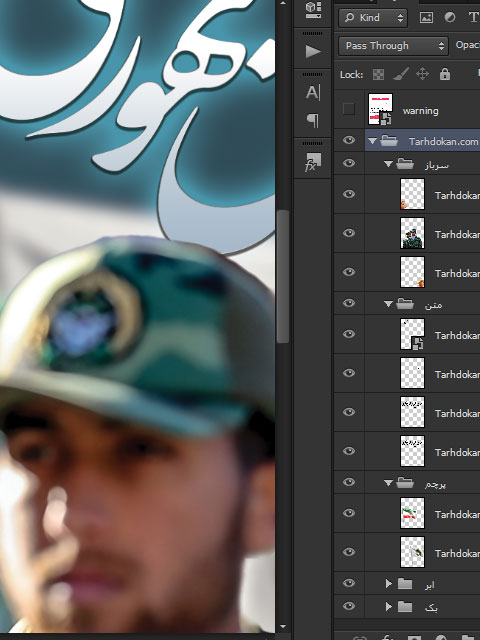Screen dimensions: 480x640
Task: Select the smart object thumbnail in متن group
Action: [x=412, y=334]
